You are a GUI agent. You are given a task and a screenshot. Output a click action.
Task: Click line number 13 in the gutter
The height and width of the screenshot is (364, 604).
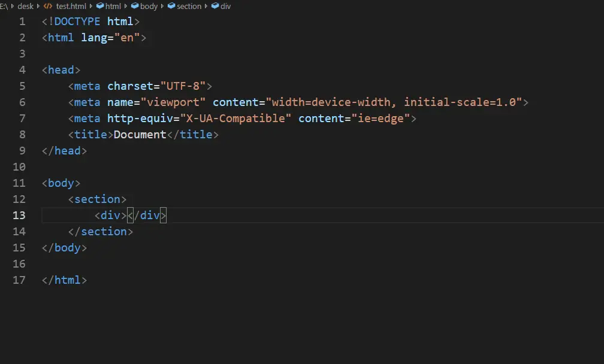tap(19, 216)
